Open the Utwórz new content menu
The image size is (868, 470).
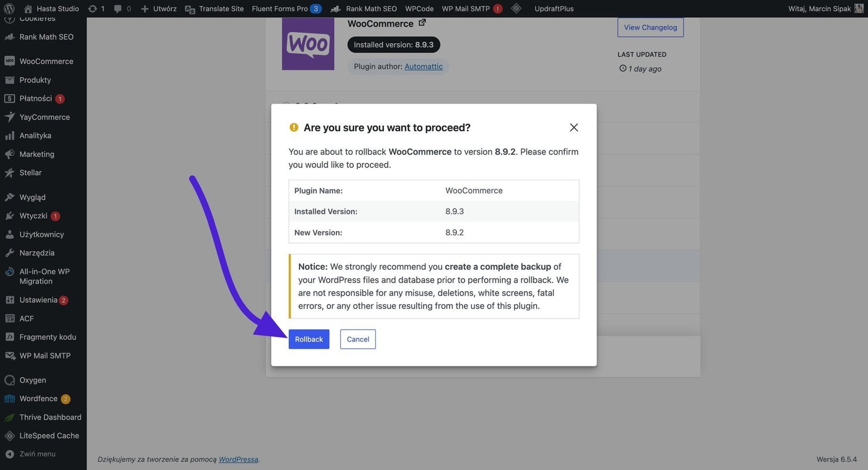point(159,9)
